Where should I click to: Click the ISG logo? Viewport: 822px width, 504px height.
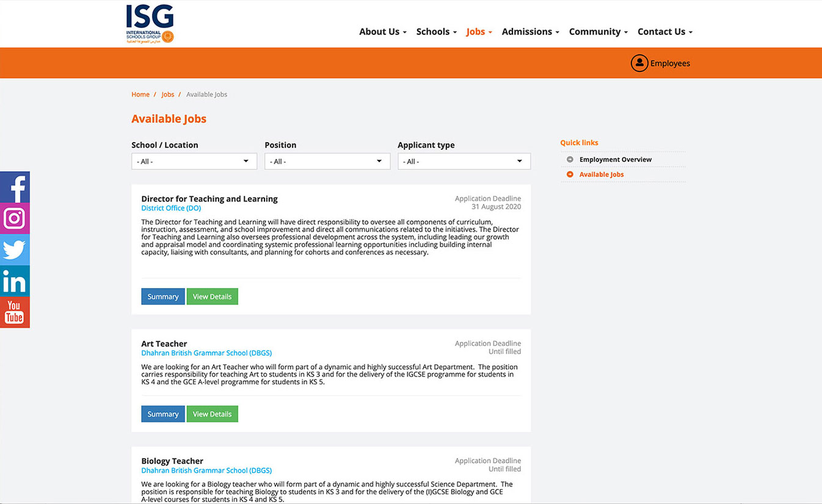click(149, 24)
